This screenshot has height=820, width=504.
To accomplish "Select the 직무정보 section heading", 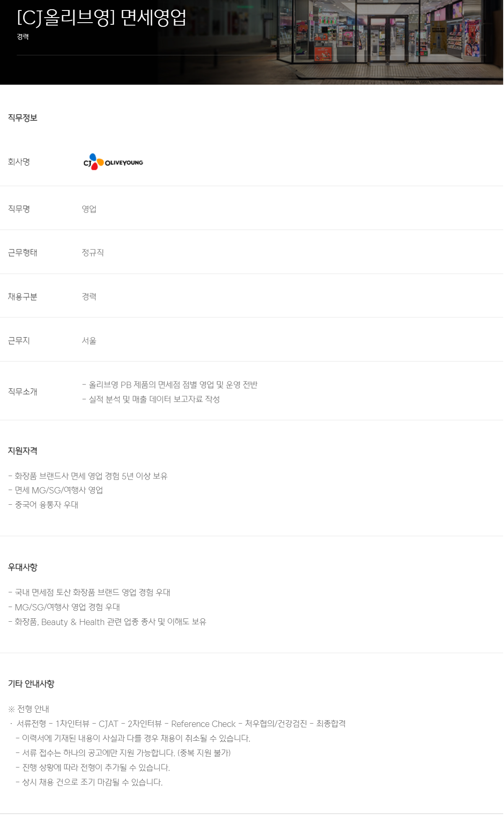I will click(x=23, y=118).
